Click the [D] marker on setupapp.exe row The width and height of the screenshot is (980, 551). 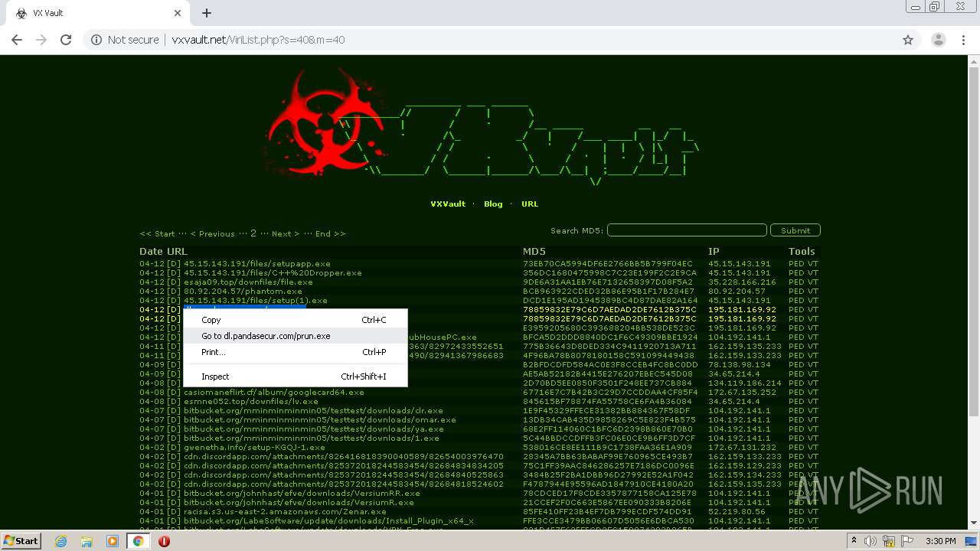coord(174,264)
